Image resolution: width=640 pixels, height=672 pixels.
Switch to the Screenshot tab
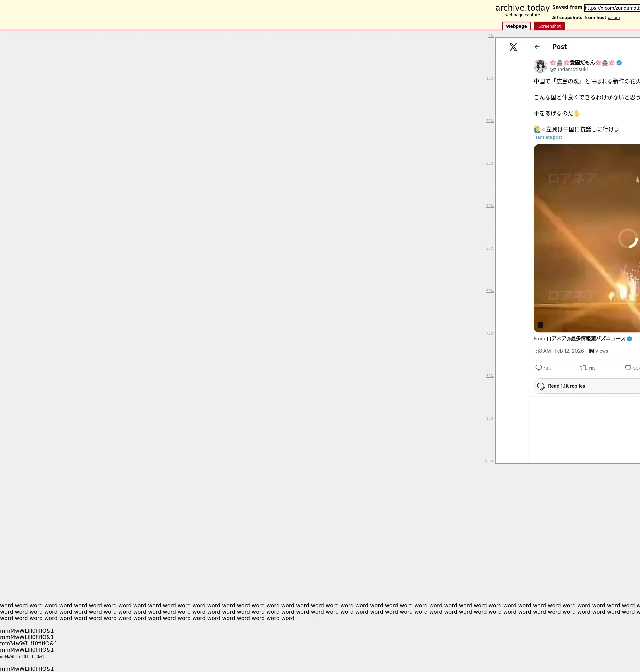549,26
